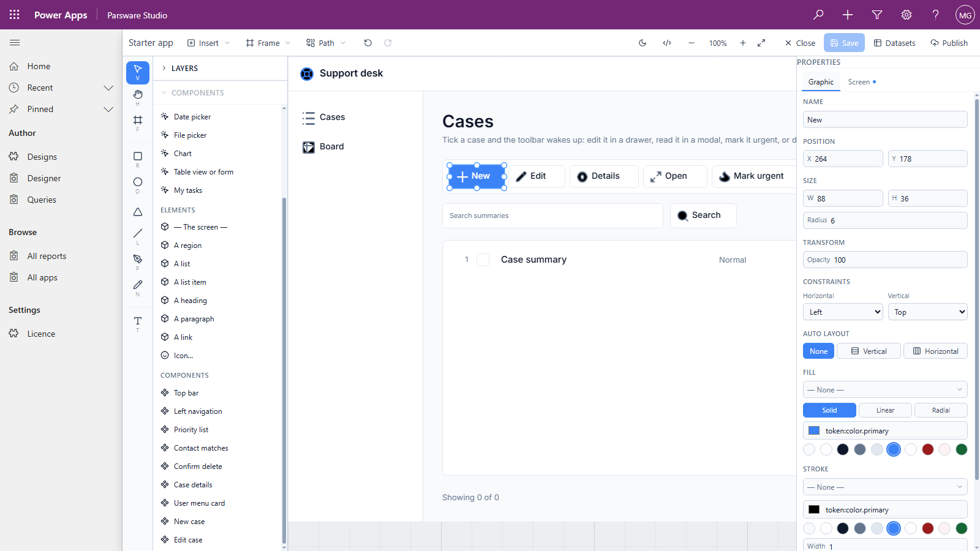Click the undo icon
Screen dimensions: 980x551
[x=368, y=43]
